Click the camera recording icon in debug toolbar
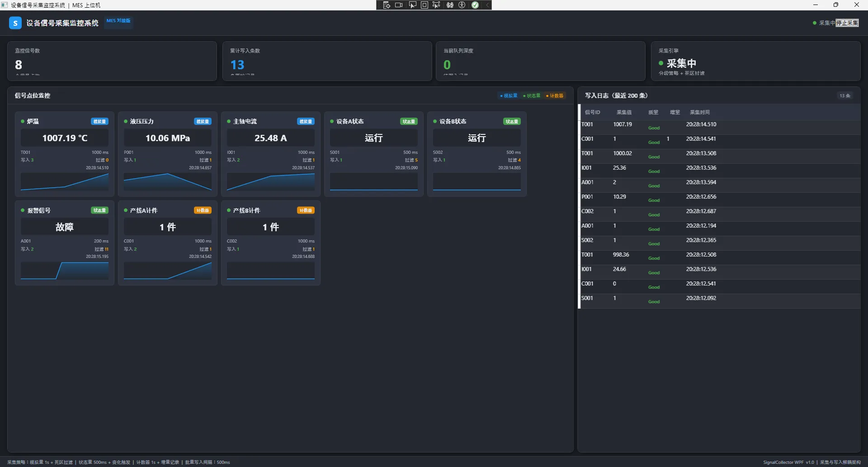The height and width of the screenshot is (467, 868). pos(399,5)
